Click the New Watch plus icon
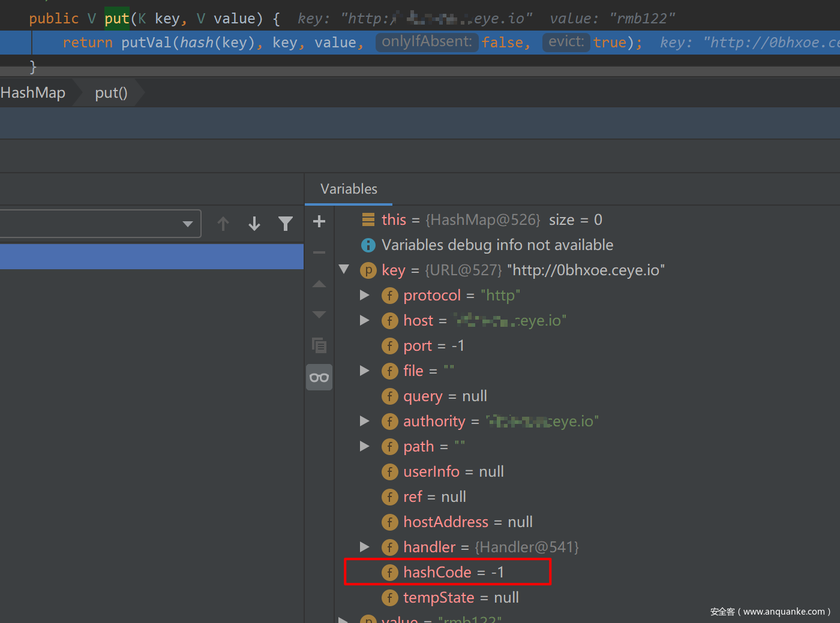840x623 pixels. pos(319,221)
